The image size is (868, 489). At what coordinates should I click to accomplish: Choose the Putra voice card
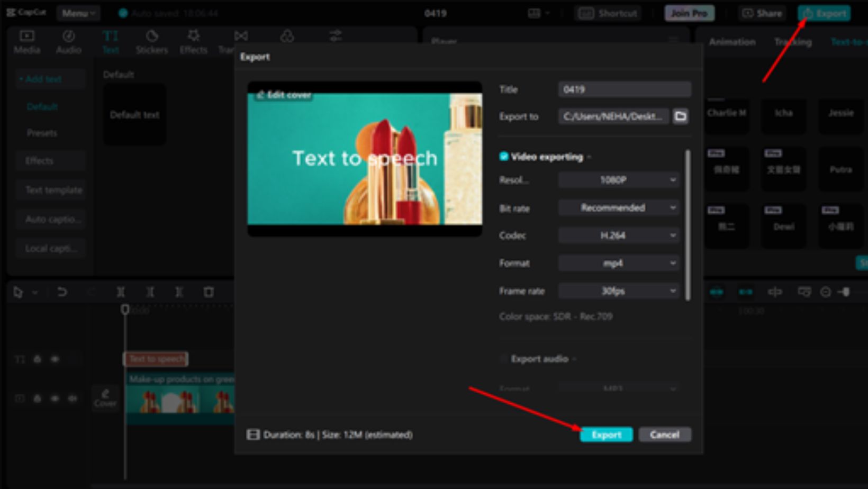[841, 169]
